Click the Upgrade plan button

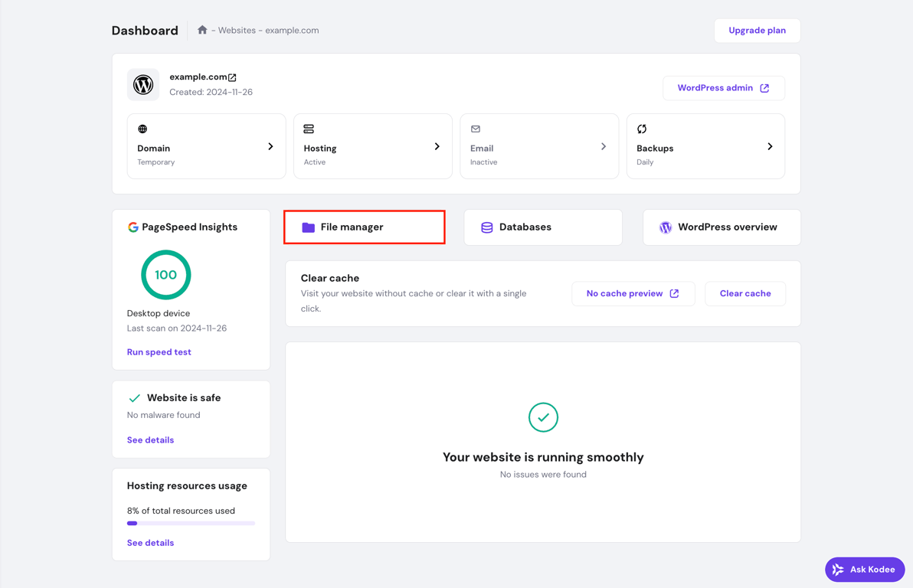point(757,30)
